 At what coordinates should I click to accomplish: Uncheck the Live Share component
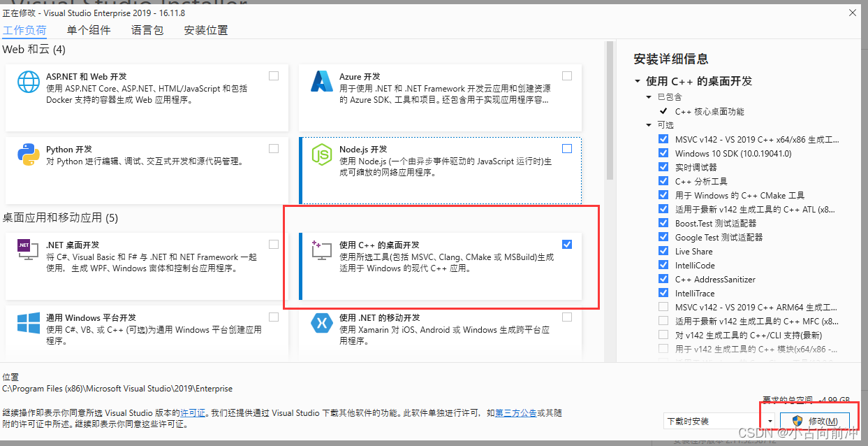coord(663,251)
